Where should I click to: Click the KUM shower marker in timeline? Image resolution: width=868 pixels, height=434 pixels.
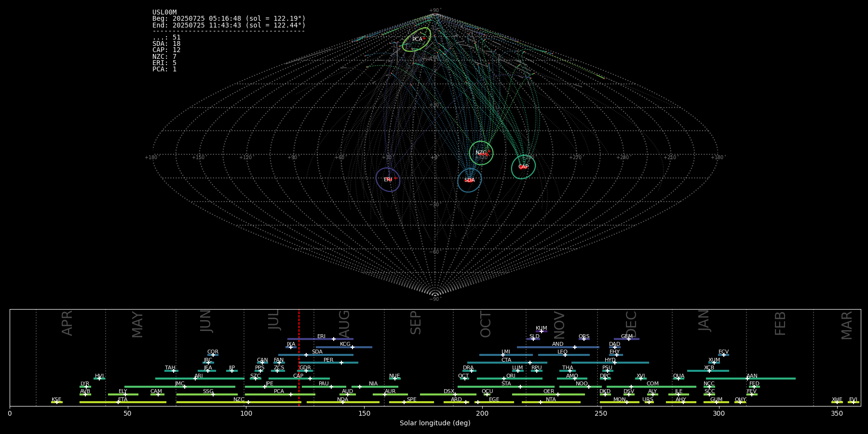pos(542,331)
